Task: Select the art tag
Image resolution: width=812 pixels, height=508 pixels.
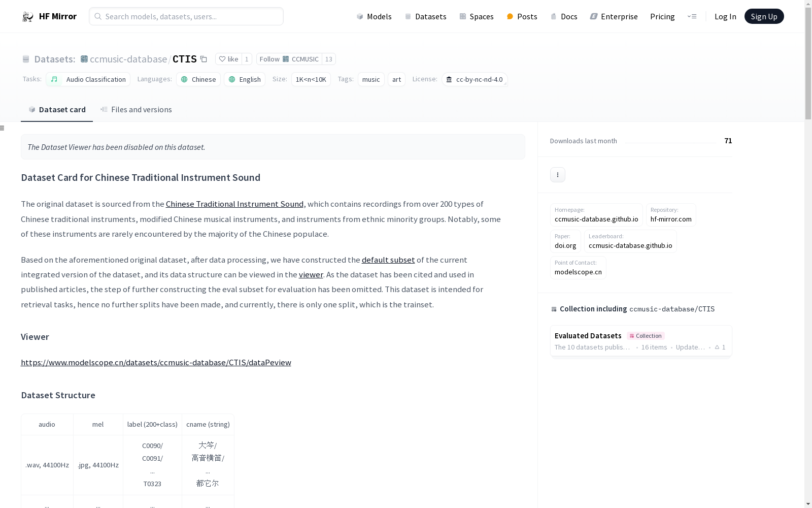Action: 396,79
